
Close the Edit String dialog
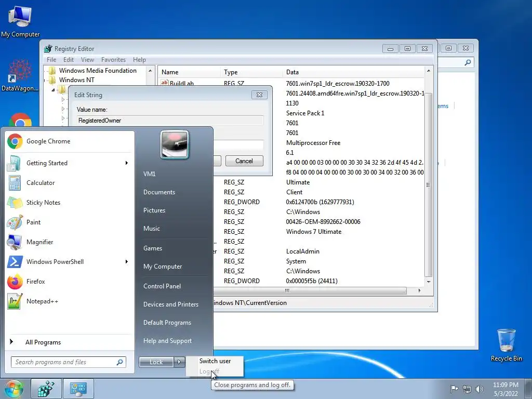coord(259,95)
